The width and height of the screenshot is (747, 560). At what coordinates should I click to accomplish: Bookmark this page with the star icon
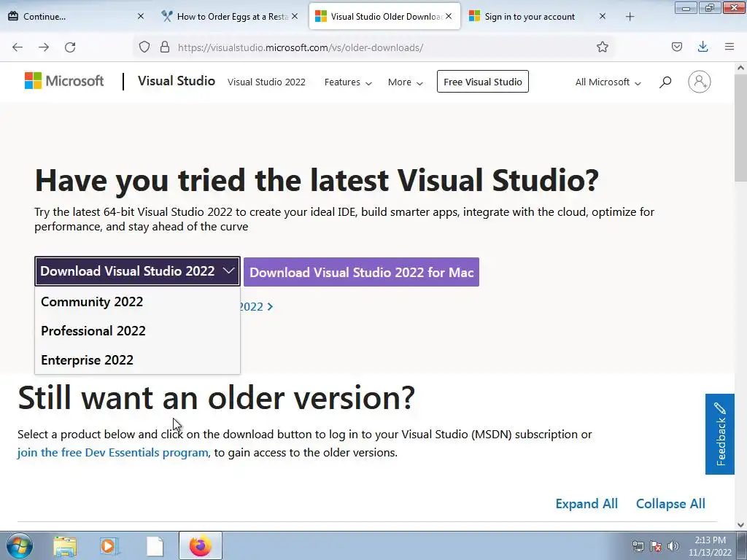click(x=602, y=47)
